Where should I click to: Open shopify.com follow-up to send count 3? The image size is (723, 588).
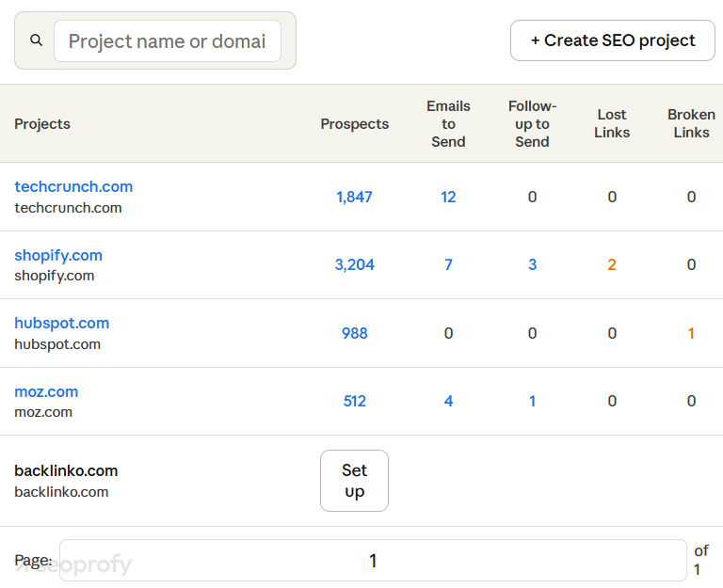point(532,265)
